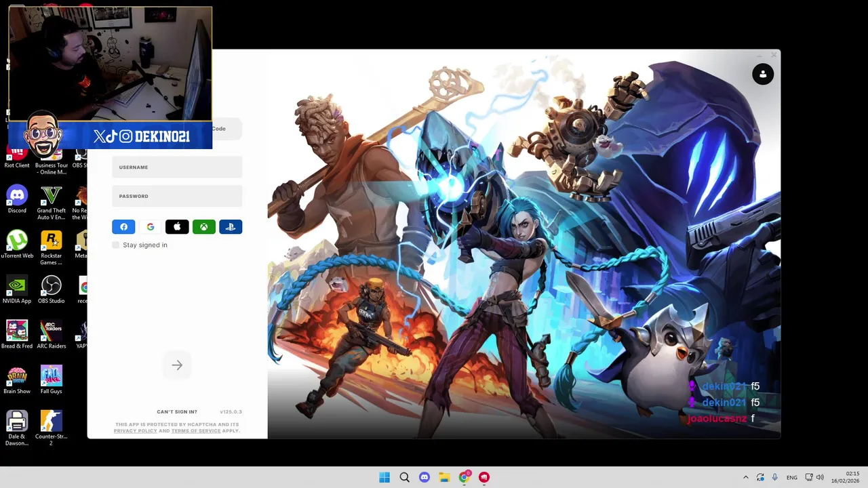This screenshot has height=488, width=868.
Task: Select the Counter-Strike 2 desktop shortcut
Action: click(x=52, y=428)
